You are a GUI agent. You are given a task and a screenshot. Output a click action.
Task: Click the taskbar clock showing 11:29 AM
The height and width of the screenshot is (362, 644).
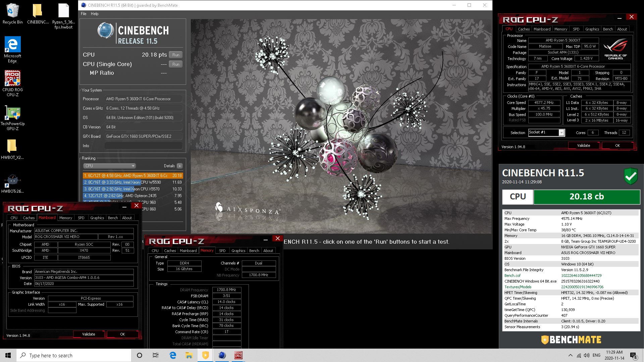tap(614, 355)
